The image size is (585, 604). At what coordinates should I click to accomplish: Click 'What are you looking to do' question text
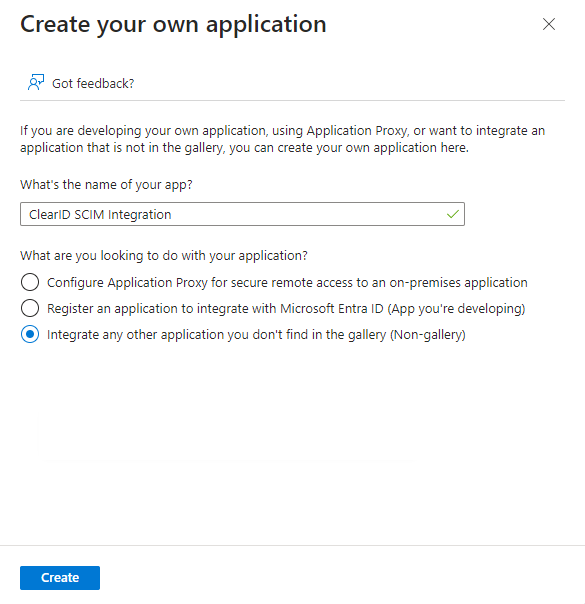164,255
